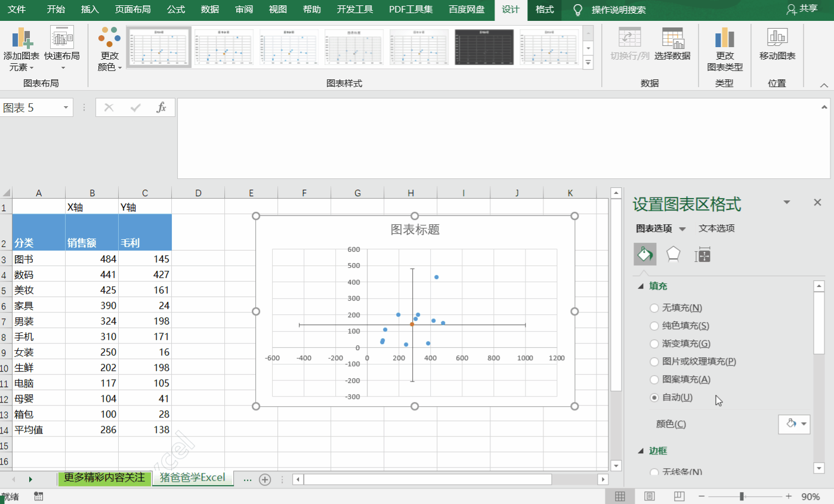Select the 填充与线条 paint bucket icon
Image resolution: width=834 pixels, height=504 pixels.
645,254
